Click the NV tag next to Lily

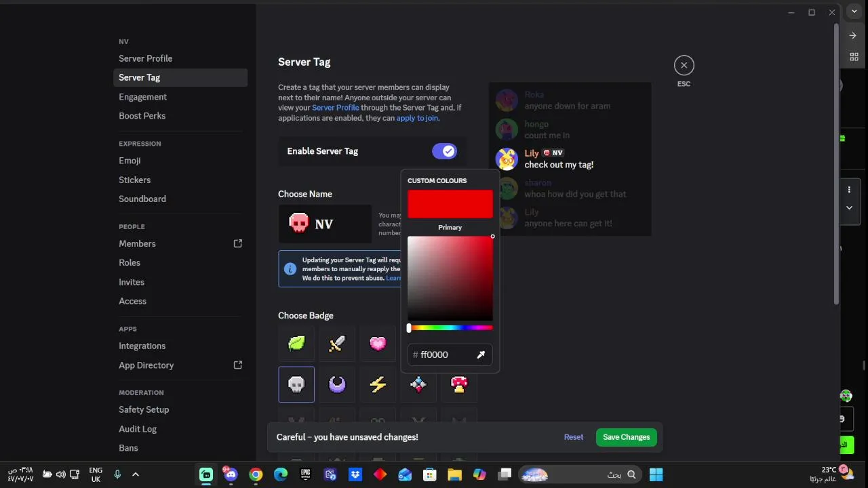pyautogui.click(x=553, y=153)
